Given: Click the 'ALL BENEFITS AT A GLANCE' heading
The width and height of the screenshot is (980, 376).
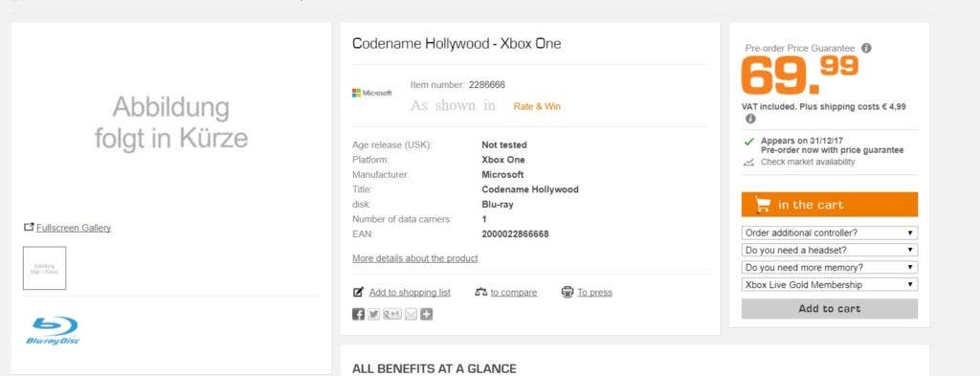Looking at the screenshot, I should pyautogui.click(x=434, y=369).
